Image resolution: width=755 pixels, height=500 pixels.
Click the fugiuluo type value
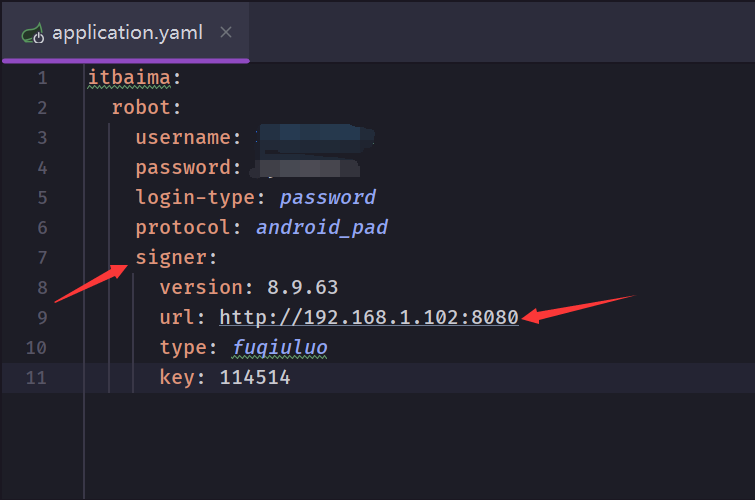point(279,348)
